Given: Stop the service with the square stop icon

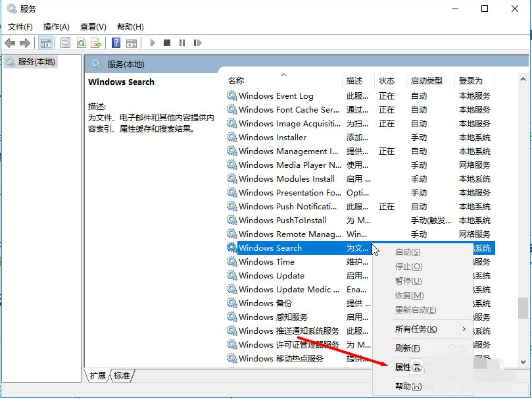Looking at the screenshot, I should tap(168, 43).
